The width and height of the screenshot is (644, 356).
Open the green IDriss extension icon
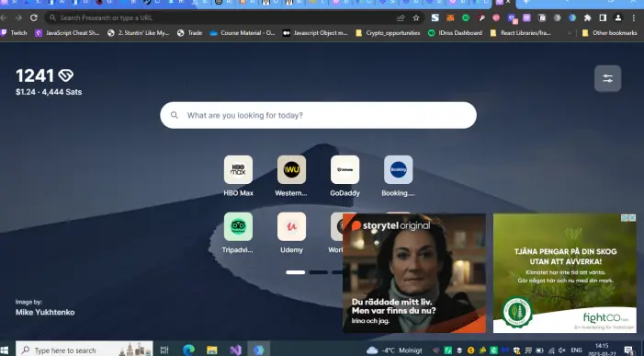point(466,17)
